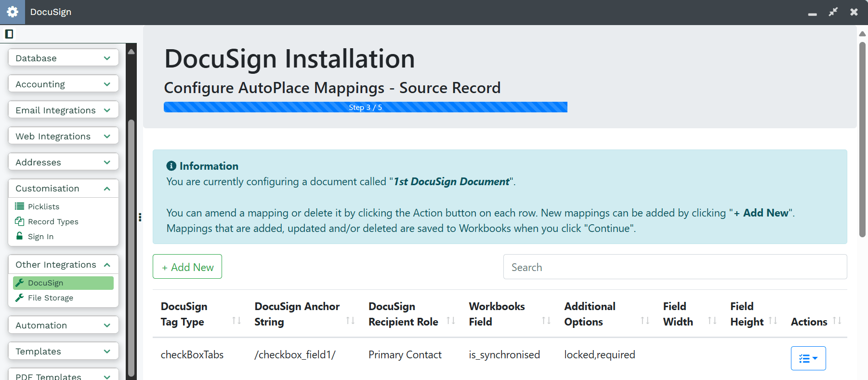Click the checkBoxTabs cell

pos(192,354)
